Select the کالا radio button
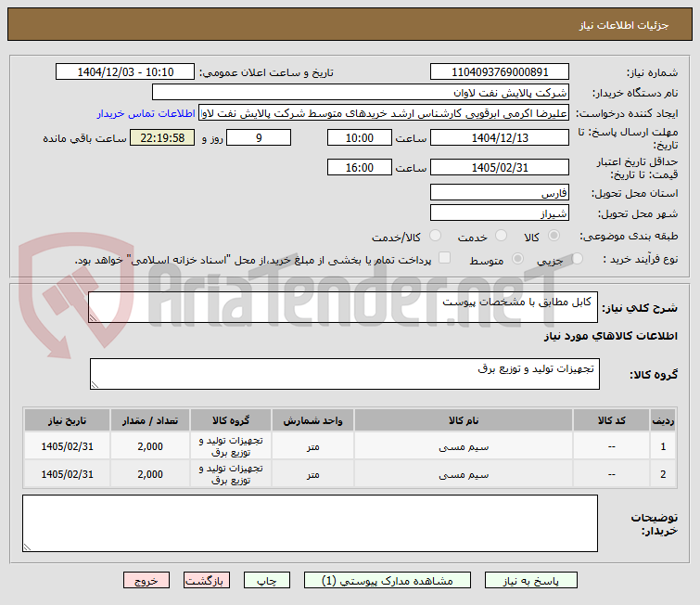This screenshot has height=605, width=700. [554, 236]
